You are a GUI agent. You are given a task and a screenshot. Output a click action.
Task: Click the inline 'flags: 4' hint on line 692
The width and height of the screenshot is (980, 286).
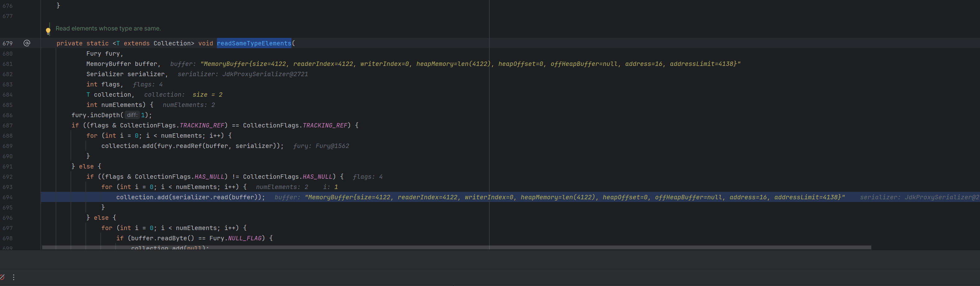pos(368,177)
